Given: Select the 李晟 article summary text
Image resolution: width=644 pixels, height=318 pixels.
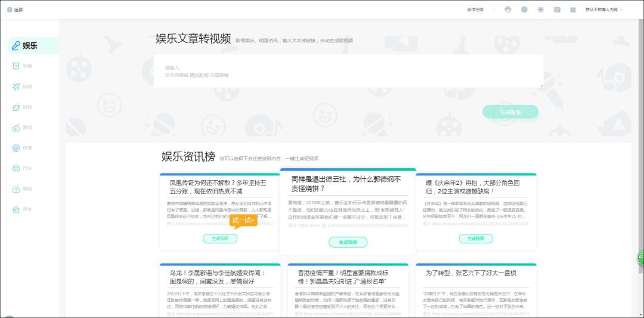Looking at the screenshot, I should point(219,300).
